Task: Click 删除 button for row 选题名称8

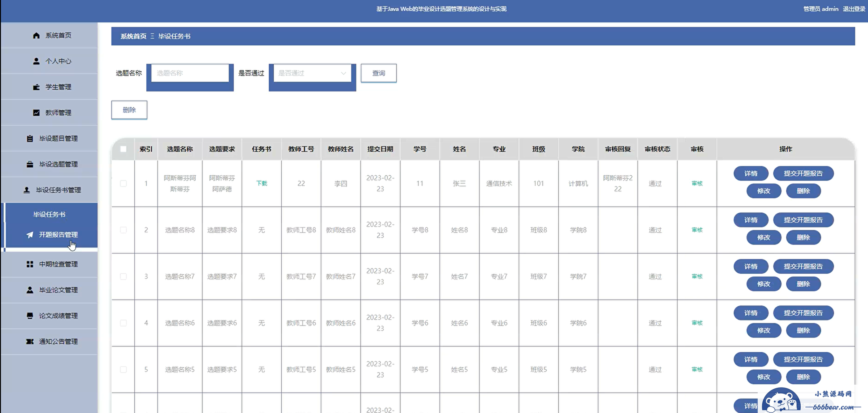Action: click(x=803, y=238)
